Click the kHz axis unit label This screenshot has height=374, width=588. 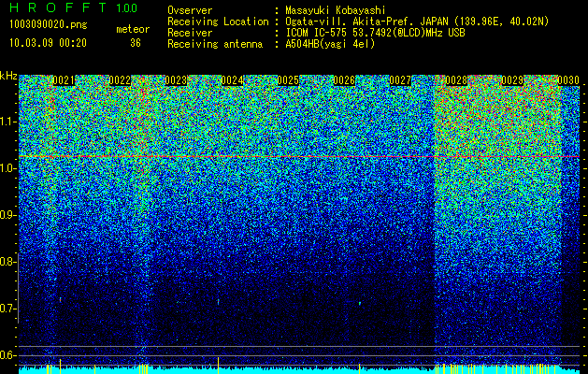pos(8,76)
